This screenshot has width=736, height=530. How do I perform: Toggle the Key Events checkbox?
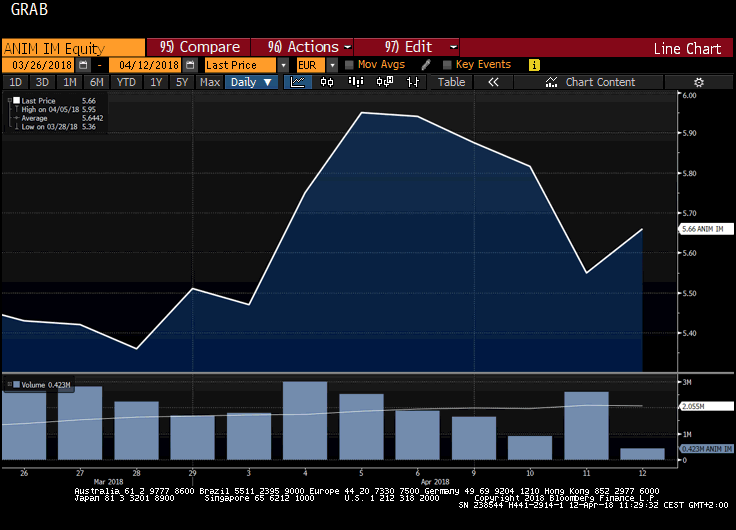(x=446, y=65)
